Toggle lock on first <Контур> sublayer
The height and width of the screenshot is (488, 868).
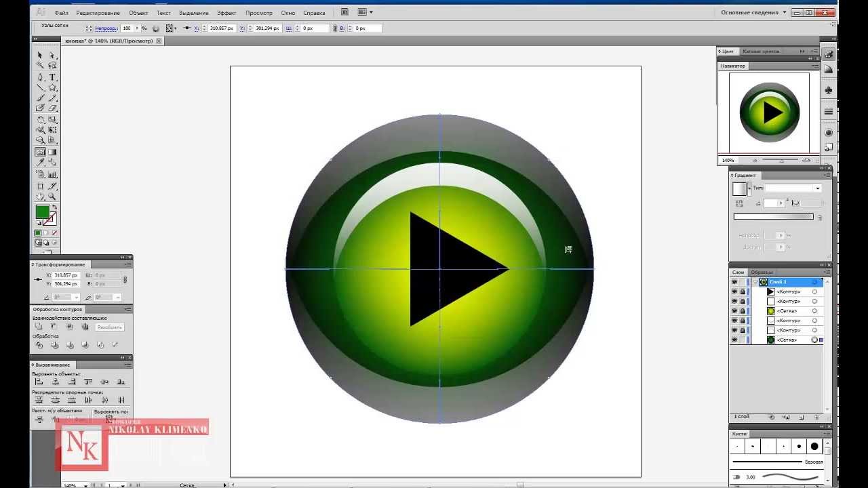coord(743,291)
